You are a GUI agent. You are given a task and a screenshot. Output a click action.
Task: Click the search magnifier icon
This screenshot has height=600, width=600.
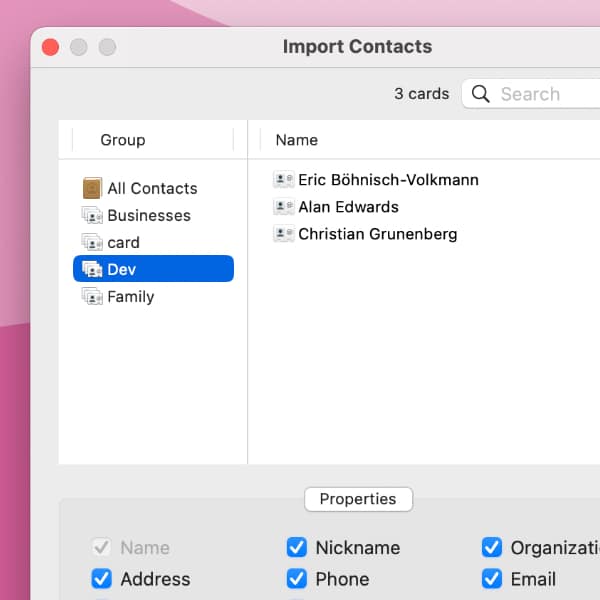(x=481, y=94)
